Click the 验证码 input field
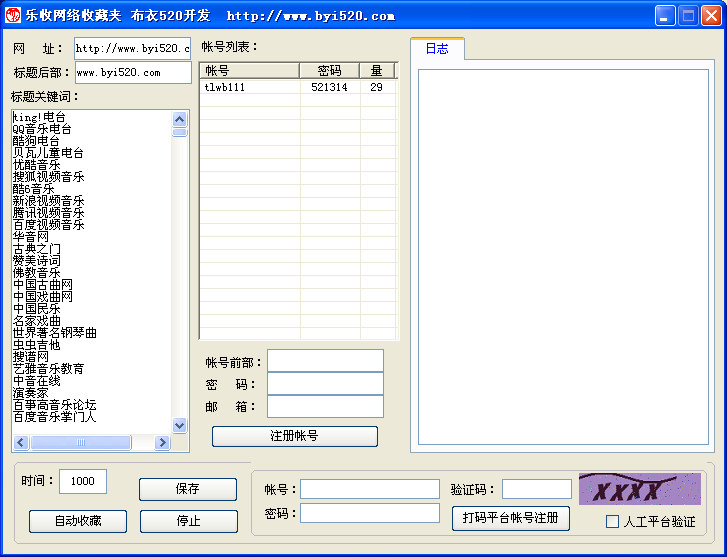The height and width of the screenshot is (557, 727). click(x=537, y=489)
